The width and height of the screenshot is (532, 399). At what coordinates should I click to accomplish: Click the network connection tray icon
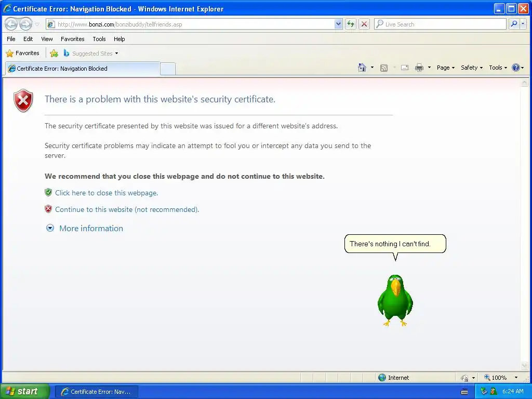pyautogui.click(x=484, y=391)
